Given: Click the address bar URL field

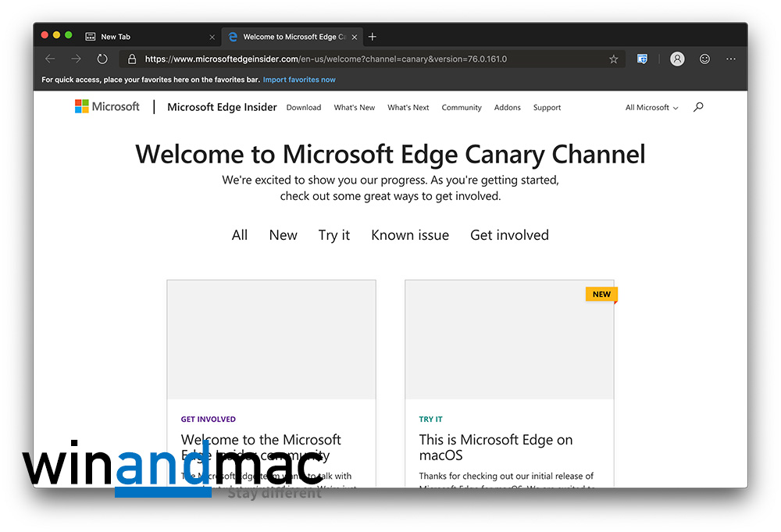Looking at the screenshot, I should (x=367, y=59).
